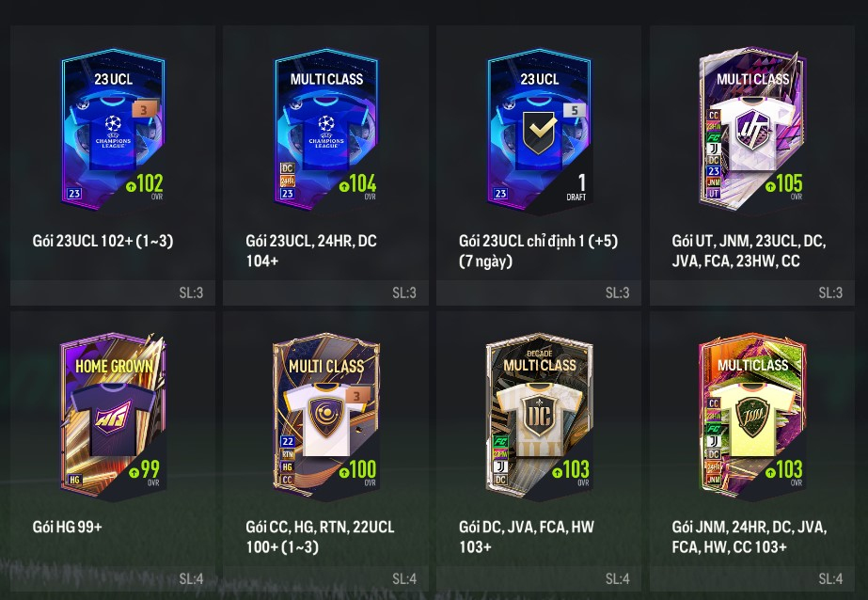The image size is (868, 600).
Task: Open the purple UT Multi Class 105 pack
Action: pos(752,130)
